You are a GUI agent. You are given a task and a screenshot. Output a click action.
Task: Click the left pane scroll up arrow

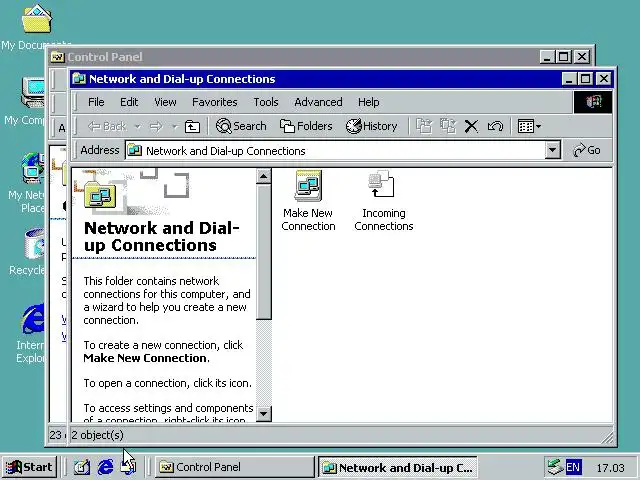coord(264,176)
